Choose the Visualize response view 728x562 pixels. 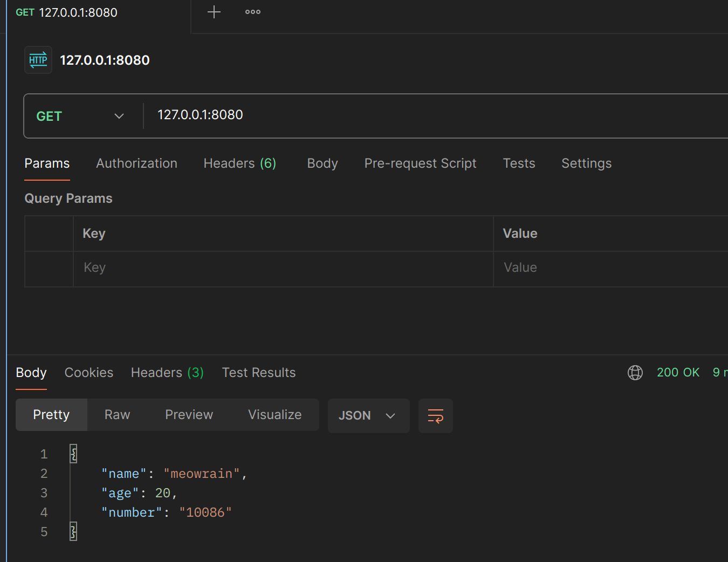[x=274, y=415]
